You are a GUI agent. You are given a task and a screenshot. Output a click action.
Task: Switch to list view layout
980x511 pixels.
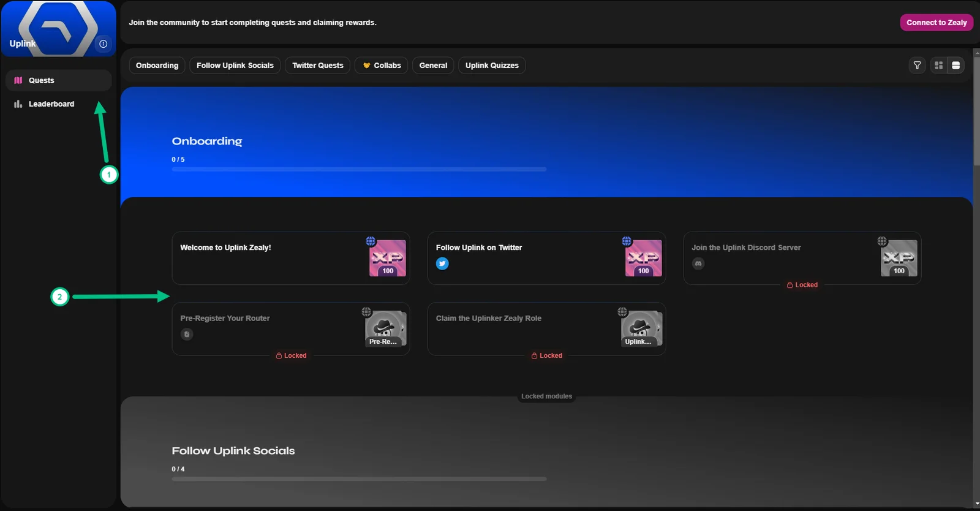[x=956, y=66]
